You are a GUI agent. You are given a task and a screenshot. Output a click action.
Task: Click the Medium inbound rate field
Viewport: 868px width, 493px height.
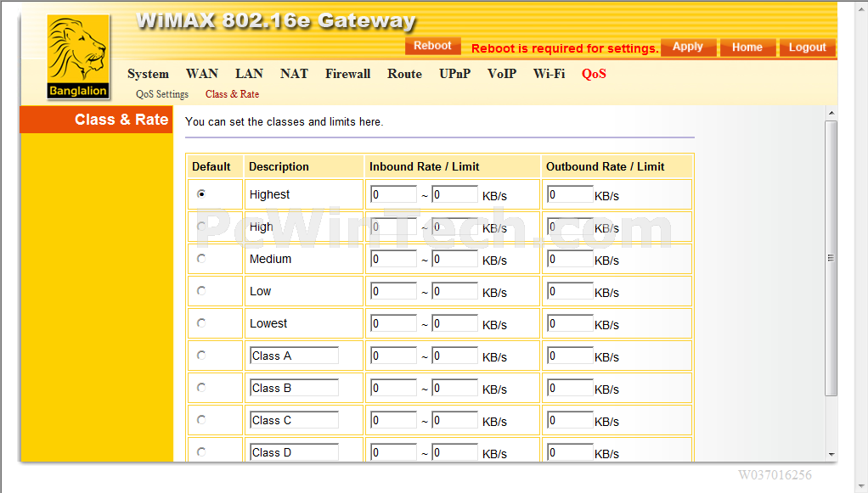point(393,259)
